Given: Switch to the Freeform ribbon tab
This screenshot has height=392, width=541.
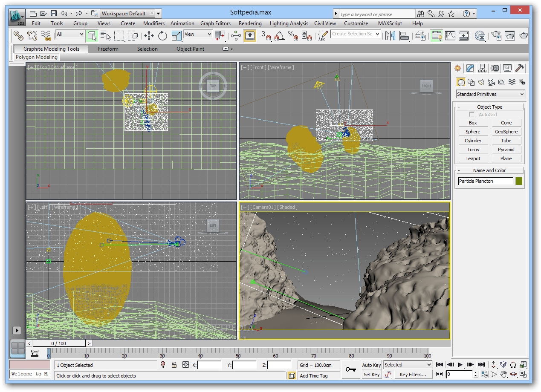Looking at the screenshot, I should point(108,49).
